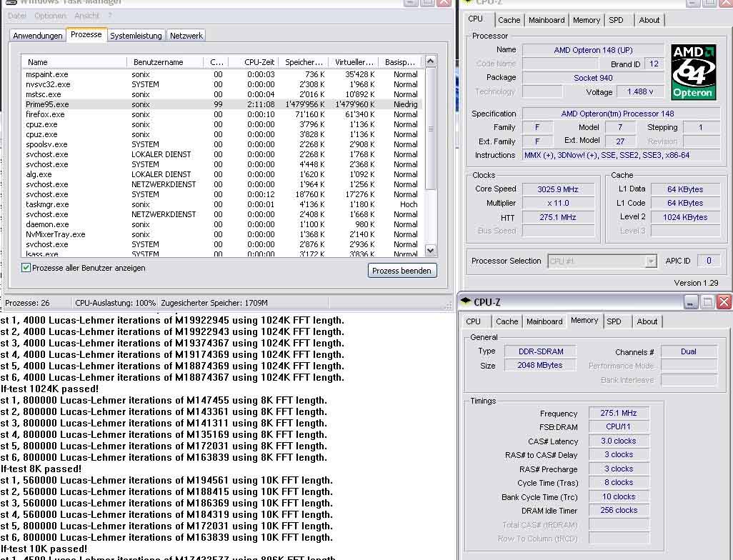Open Cache tab in upper CPU-Z window
The height and width of the screenshot is (560, 733).
point(509,20)
